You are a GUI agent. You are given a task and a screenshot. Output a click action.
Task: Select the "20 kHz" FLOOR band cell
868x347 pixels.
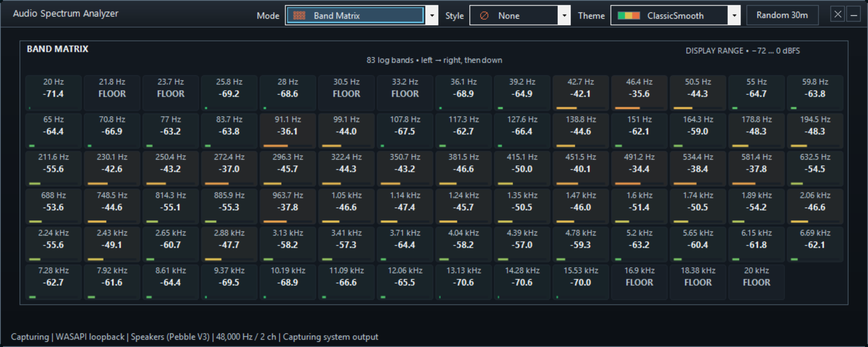(757, 281)
